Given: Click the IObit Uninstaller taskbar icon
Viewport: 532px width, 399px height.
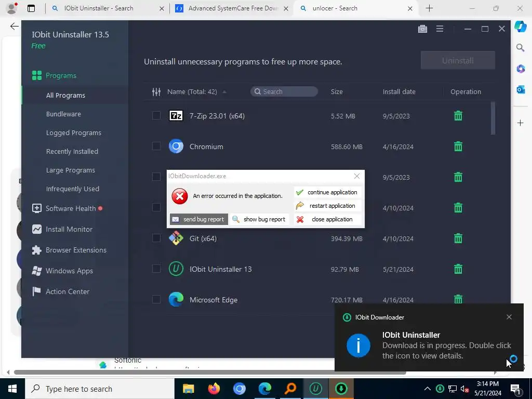Looking at the screenshot, I should coord(315,389).
